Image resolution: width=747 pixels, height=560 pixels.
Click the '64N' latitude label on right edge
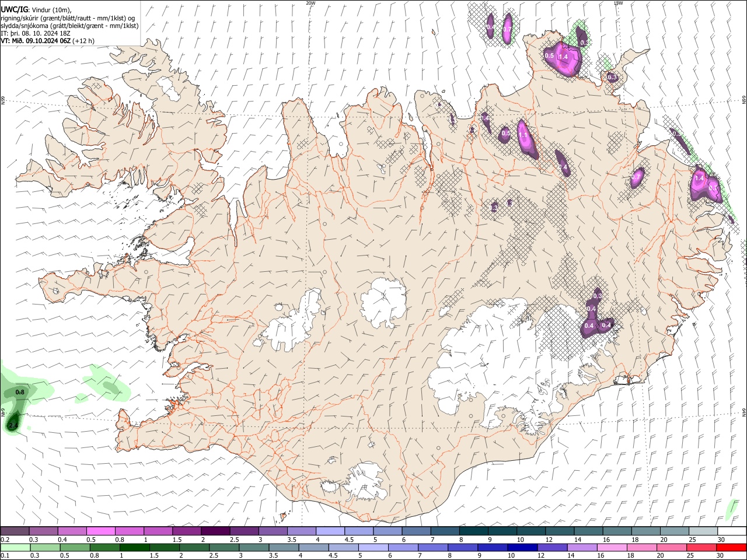744,411
